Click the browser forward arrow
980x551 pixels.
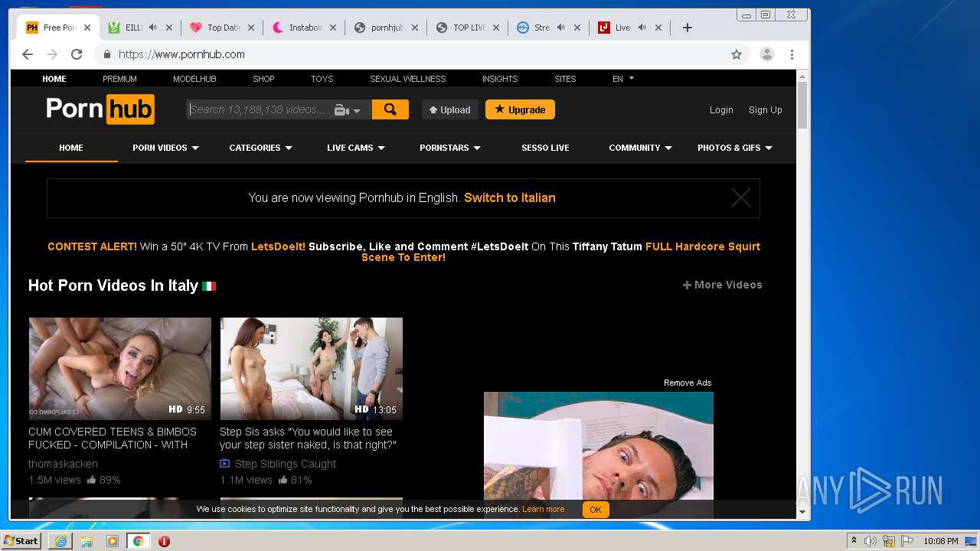tap(52, 54)
